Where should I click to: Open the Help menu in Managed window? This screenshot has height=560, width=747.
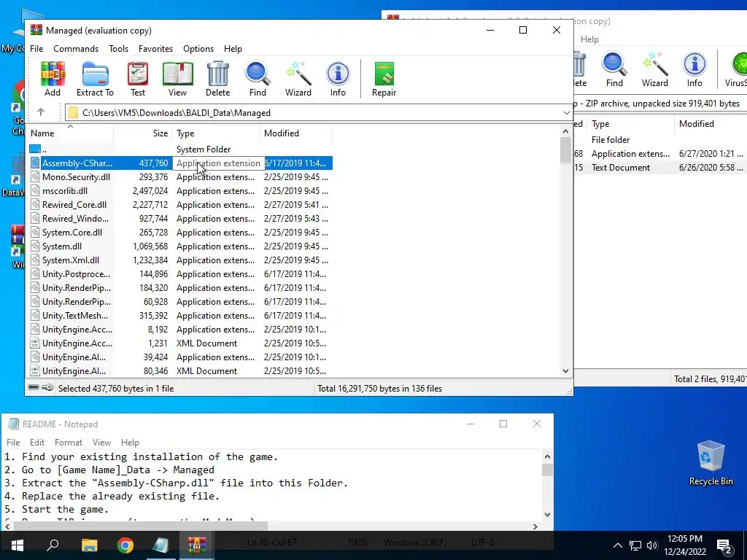(233, 49)
